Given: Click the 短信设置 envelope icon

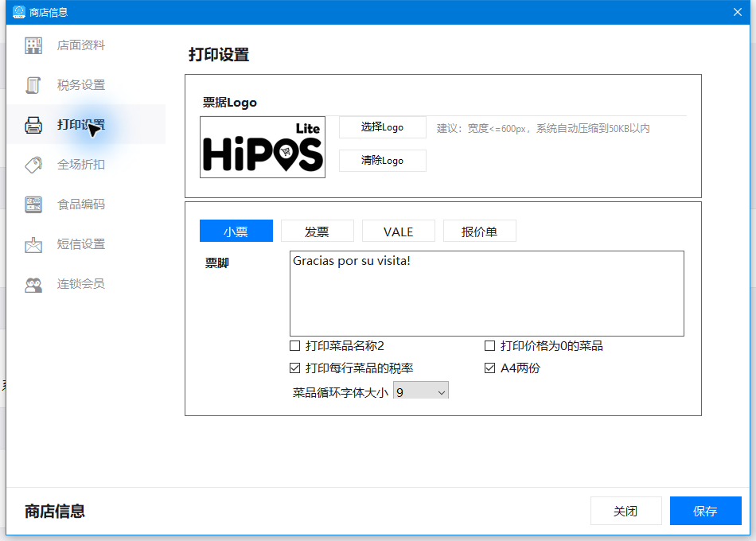Looking at the screenshot, I should 33,244.
